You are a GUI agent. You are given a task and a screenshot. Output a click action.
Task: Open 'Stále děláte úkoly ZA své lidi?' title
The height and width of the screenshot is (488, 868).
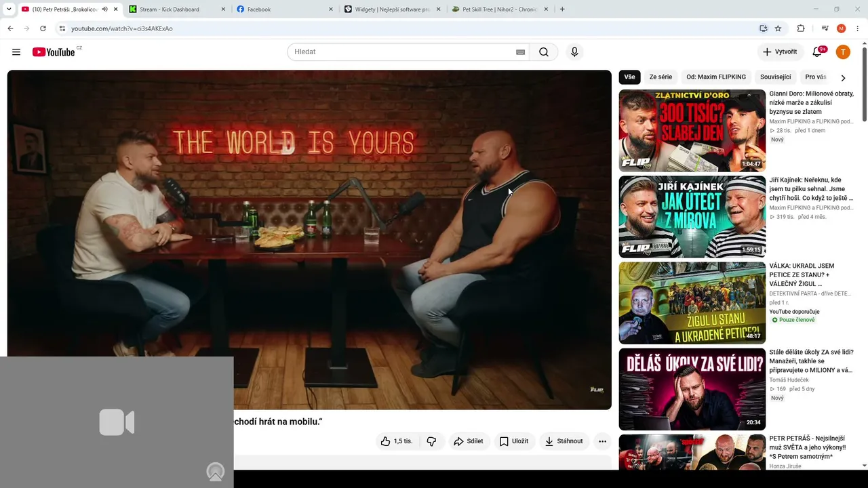(x=811, y=361)
